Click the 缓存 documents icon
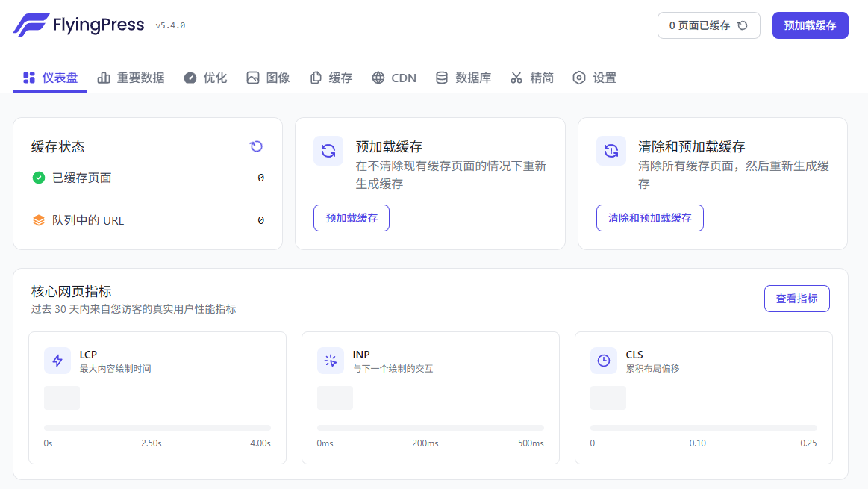 [316, 78]
